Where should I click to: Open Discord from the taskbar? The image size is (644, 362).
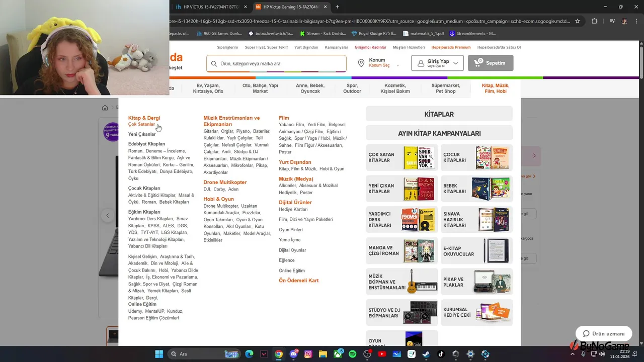pyautogui.click(x=293, y=354)
